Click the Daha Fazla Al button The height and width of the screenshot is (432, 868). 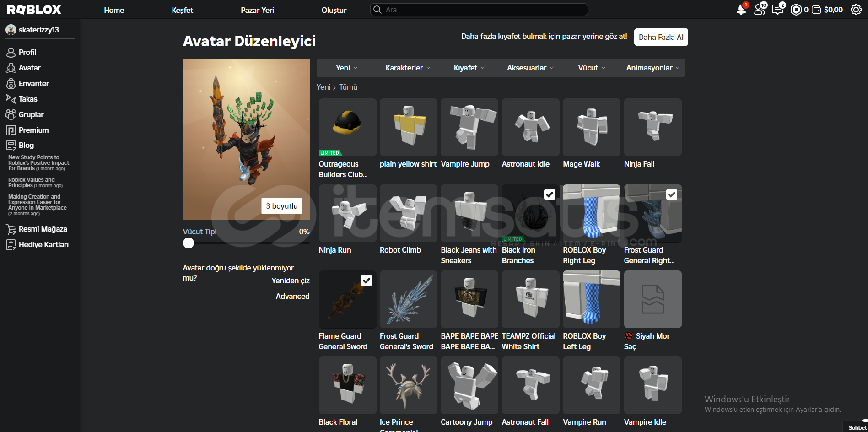pyautogui.click(x=661, y=37)
